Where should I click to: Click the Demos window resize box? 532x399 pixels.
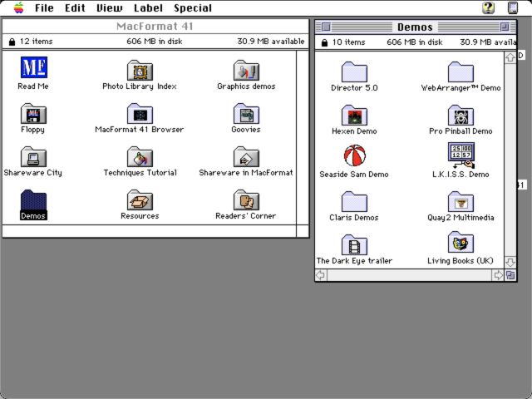[510, 275]
